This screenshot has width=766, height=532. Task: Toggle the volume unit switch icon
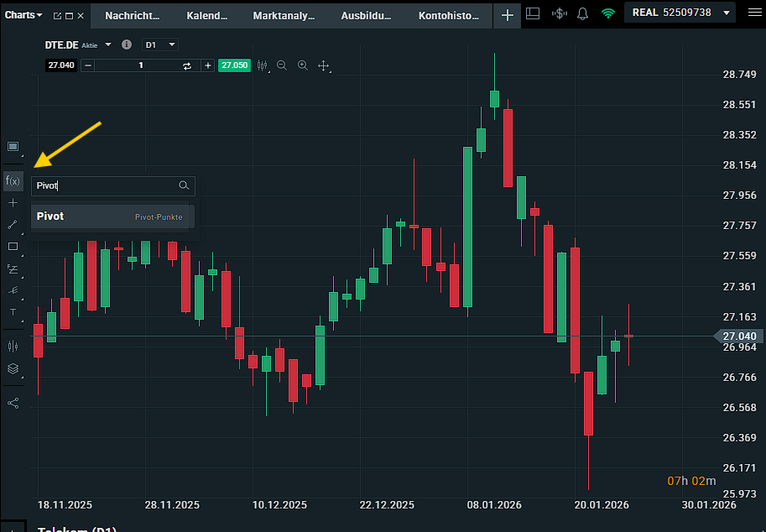pos(187,65)
